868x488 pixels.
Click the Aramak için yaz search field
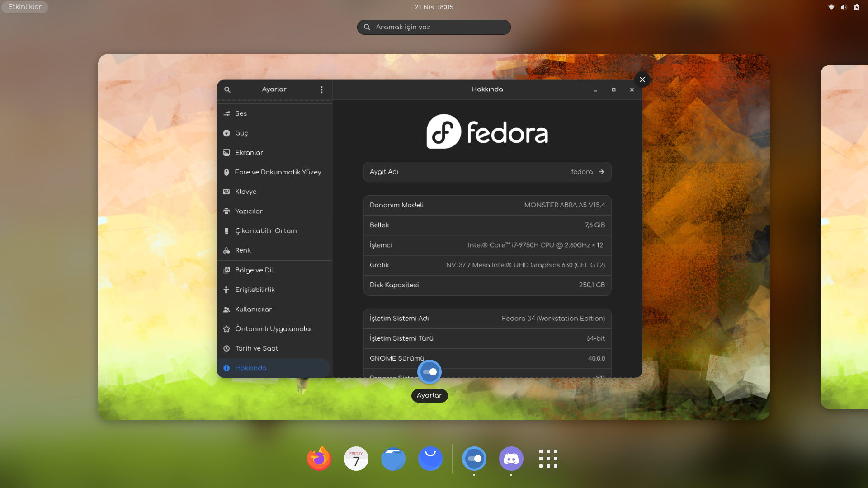tap(434, 27)
